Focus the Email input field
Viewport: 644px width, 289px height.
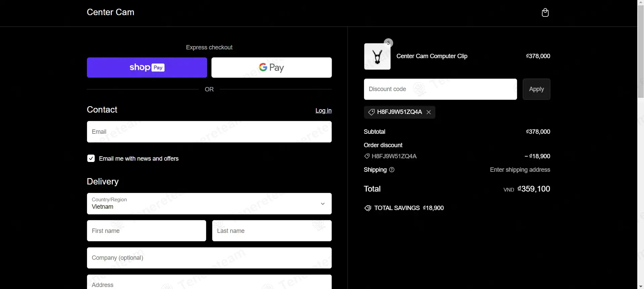pos(209,132)
